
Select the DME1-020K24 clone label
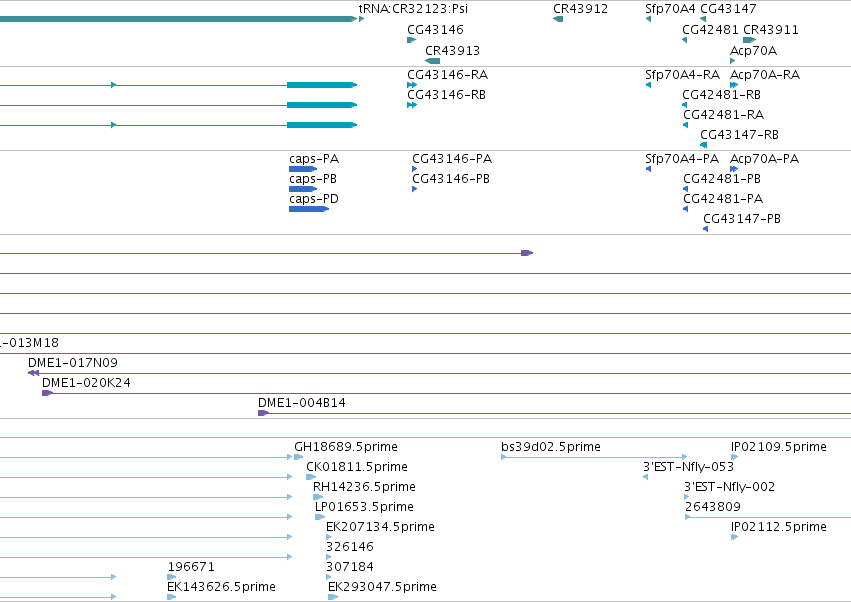[86, 383]
